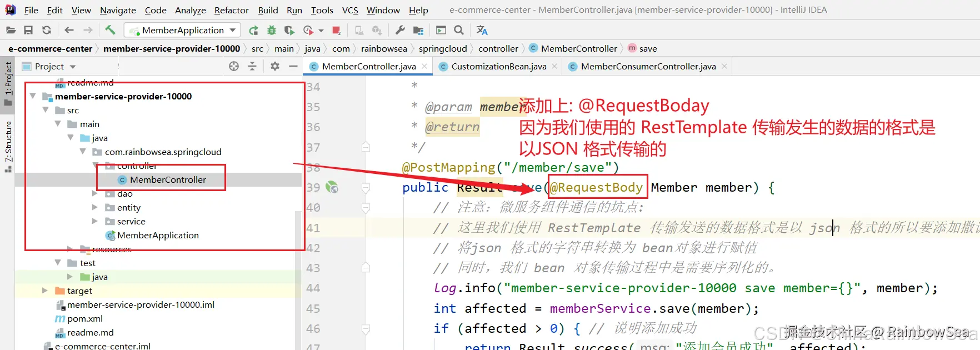Toggle the Z: Structure side tool window
Screen dimensions: 980x350
point(8,146)
